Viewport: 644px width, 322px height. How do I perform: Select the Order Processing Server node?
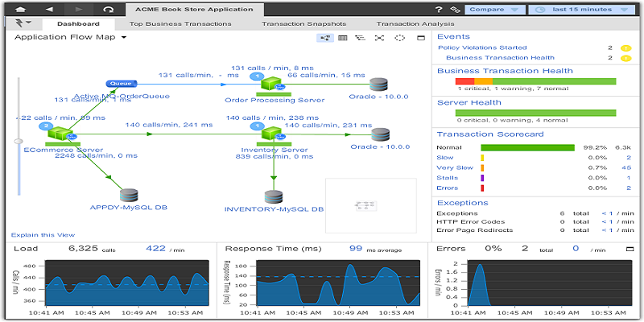coord(271,85)
